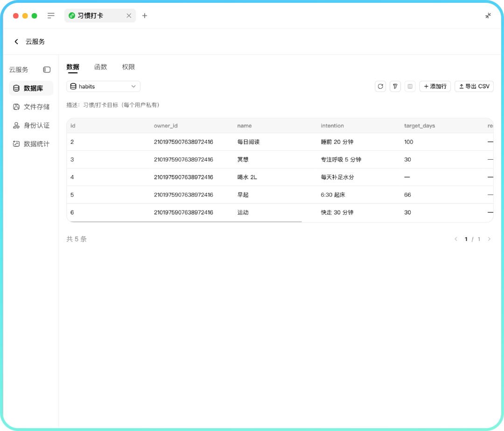Image resolution: width=504 pixels, height=431 pixels.
Task: Open 文件存储 in the sidebar
Action: click(31, 107)
